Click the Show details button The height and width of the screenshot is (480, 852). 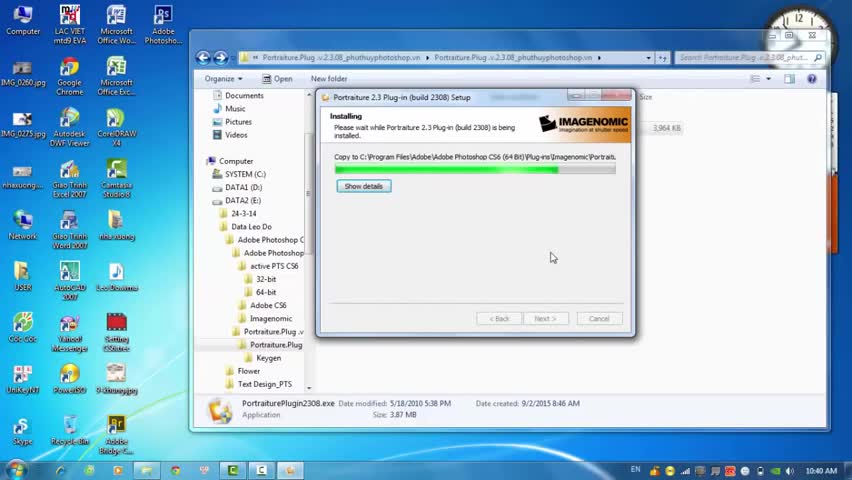(x=364, y=186)
